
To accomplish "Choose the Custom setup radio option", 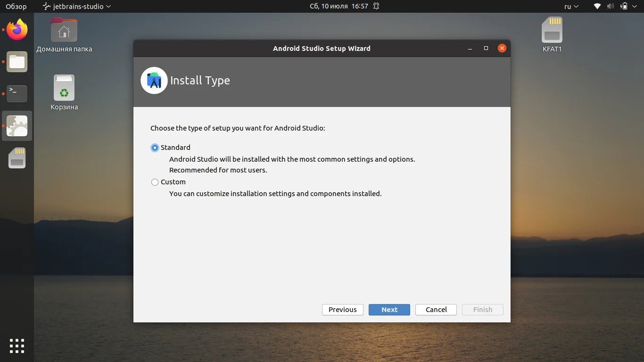I will click(x=155, y=182).
